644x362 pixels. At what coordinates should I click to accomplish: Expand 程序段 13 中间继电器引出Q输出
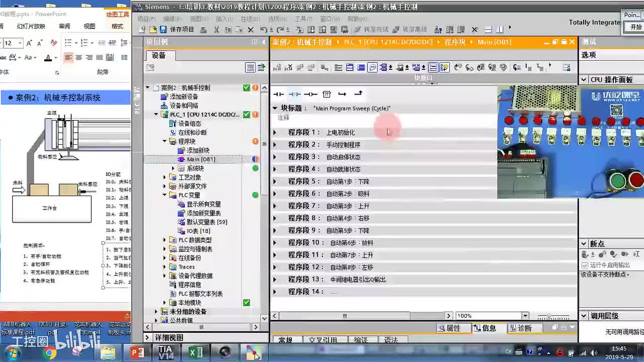tap(274, 280)
